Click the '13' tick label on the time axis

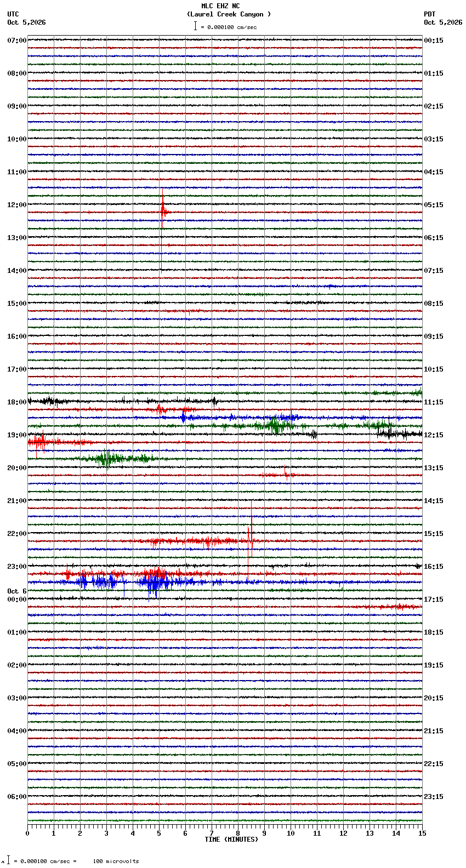370,833
